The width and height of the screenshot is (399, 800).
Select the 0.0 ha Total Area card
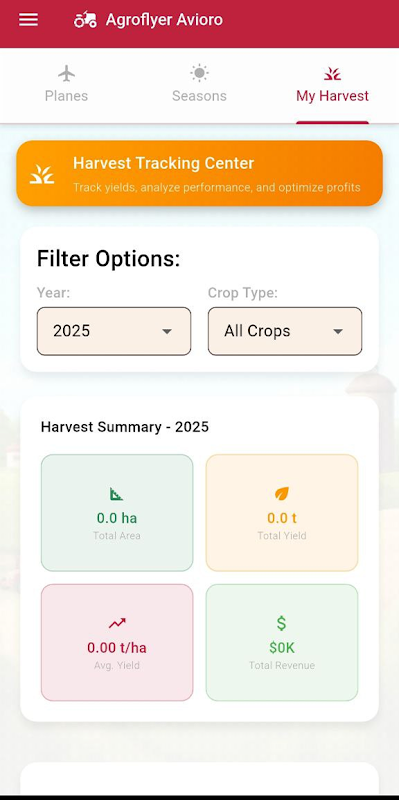(x=117, y=513)
